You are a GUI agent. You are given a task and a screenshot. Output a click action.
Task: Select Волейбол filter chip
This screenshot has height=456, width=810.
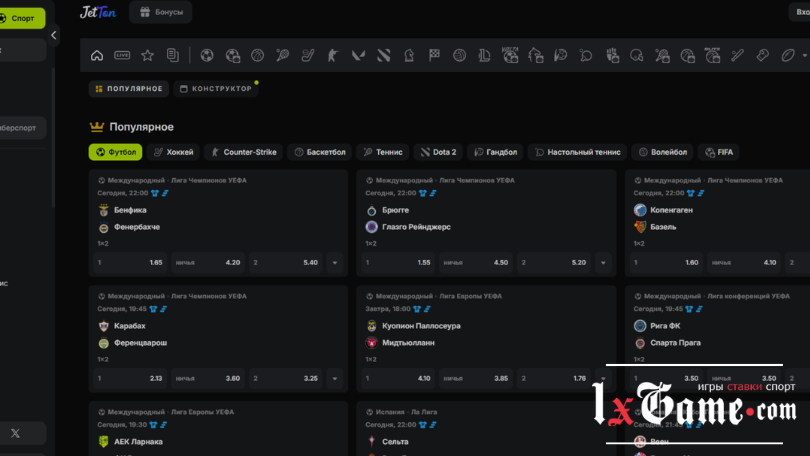(663, 152)
